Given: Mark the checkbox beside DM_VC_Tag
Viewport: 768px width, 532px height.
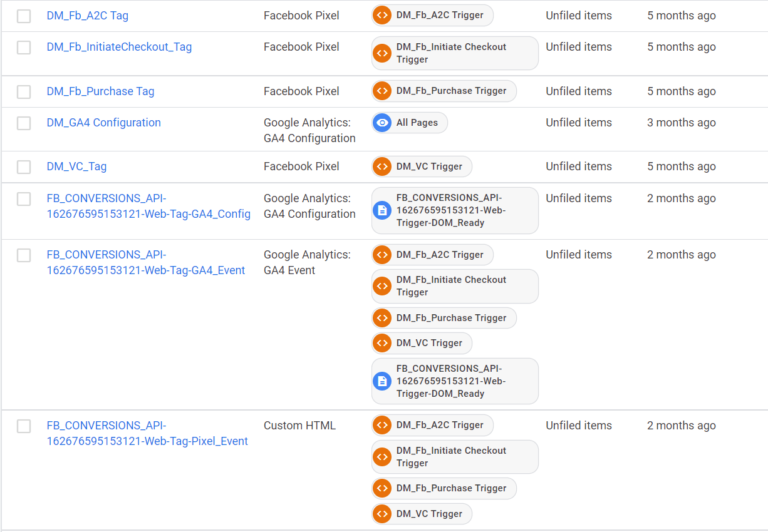Looking at the screenshot, I should point(24,167).
